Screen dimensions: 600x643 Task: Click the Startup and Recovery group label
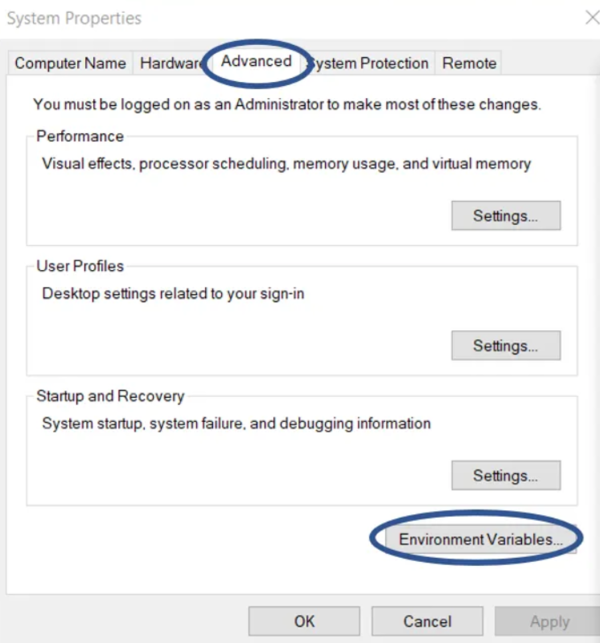[x=110, y=396]
